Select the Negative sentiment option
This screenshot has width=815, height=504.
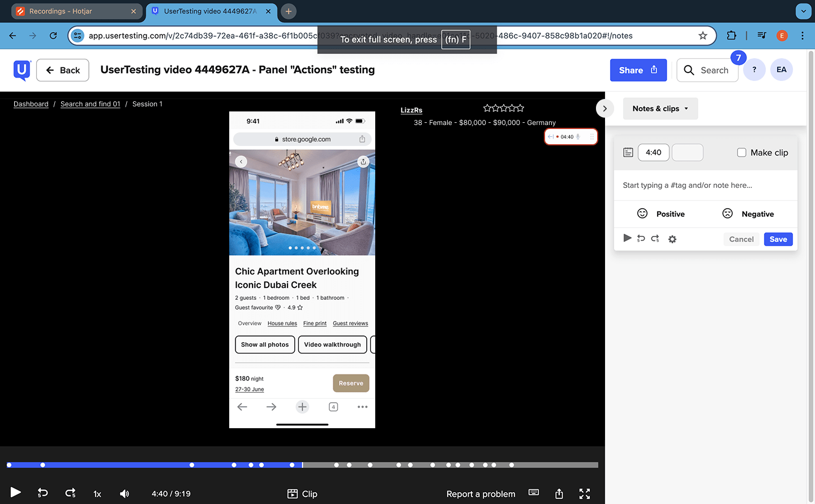pyautogui.click(x=748, y=214)
